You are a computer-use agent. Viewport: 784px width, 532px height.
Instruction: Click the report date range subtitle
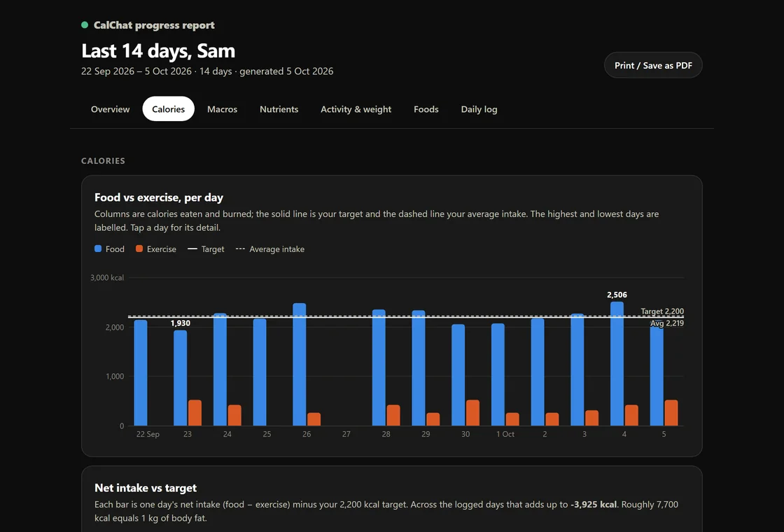point(207,71)
